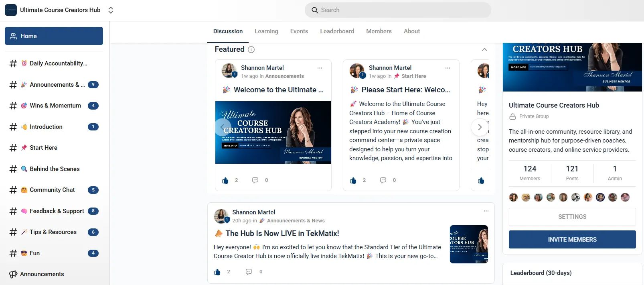Switch to the Discussion tab

[x=228, y=31]
